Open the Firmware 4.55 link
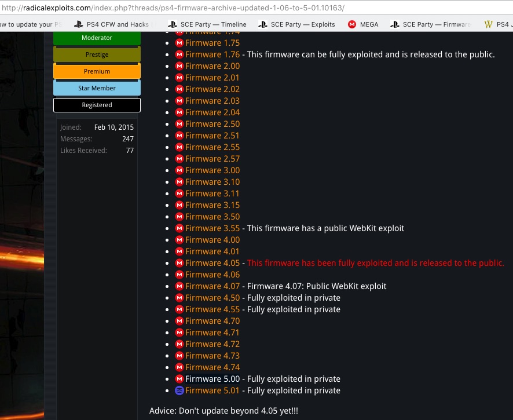Viewport: 513px width, 420px height. 212,309
